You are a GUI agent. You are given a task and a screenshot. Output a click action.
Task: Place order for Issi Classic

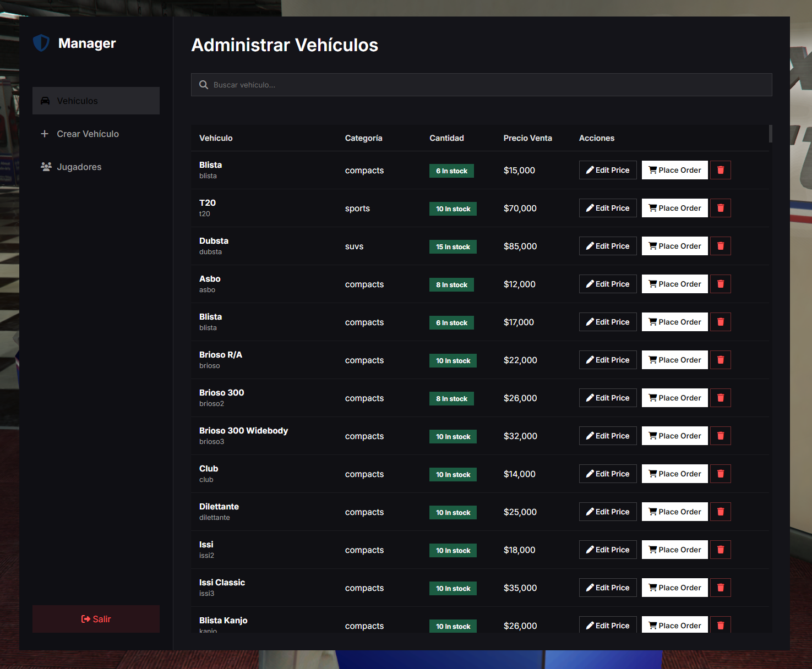[x=675, y=588]
